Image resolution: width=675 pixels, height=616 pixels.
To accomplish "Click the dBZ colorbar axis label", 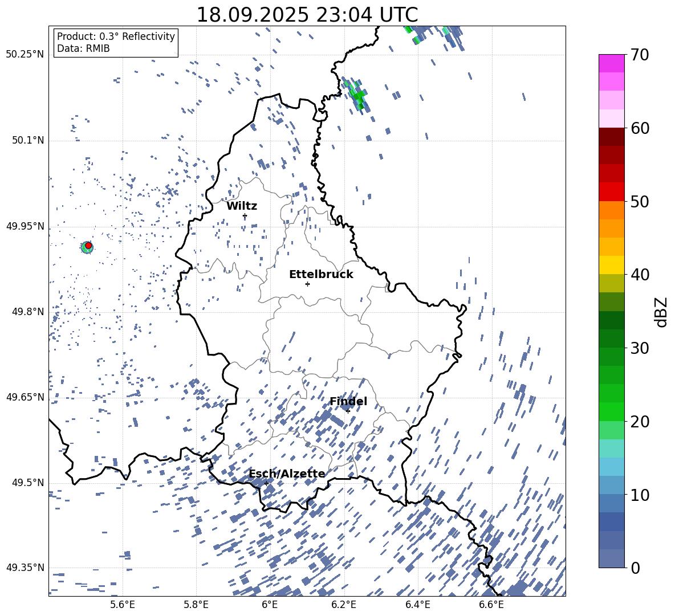I will click(x=662, y=312).
